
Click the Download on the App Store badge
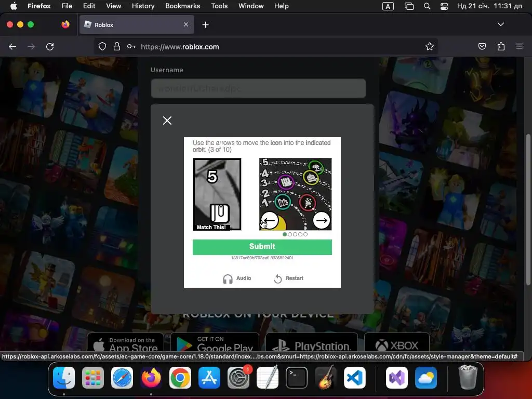(126, 342)
